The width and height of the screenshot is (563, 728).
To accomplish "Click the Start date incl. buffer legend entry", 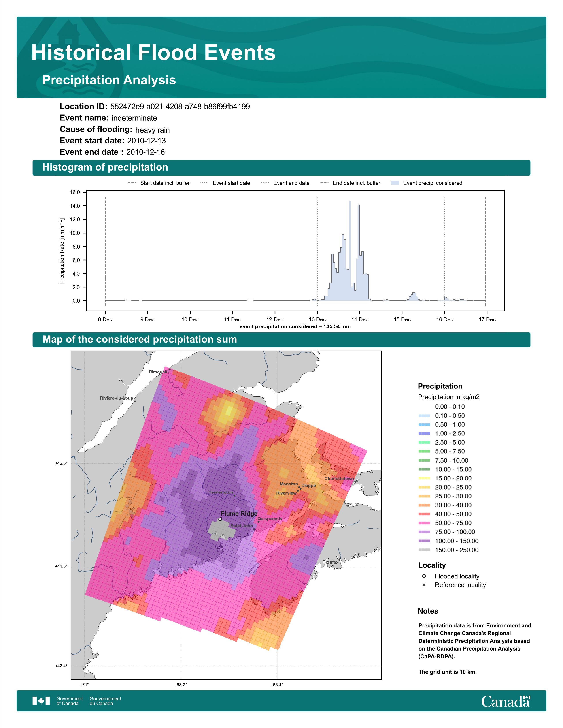I will click(159, 183).
